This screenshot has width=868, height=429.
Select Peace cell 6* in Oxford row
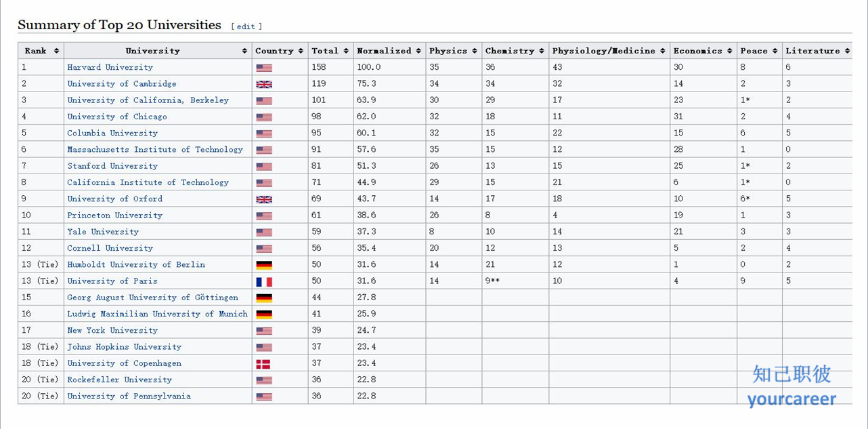click(x=745, y=199)
